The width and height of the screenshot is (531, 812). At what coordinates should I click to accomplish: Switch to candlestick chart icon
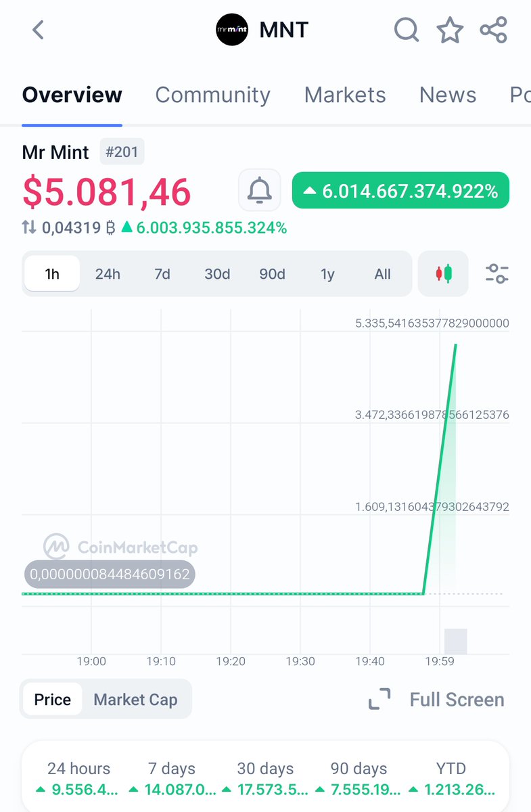click(443, 274)
